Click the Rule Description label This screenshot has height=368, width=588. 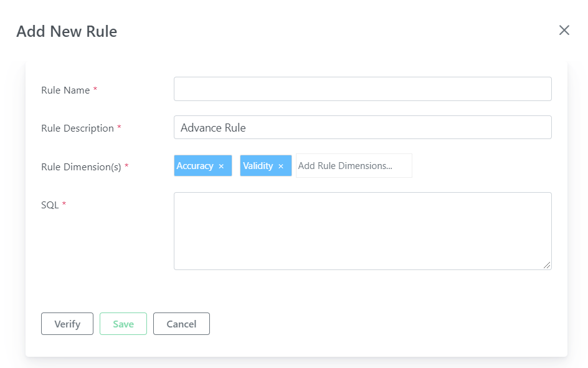click(x=77, y=128)
